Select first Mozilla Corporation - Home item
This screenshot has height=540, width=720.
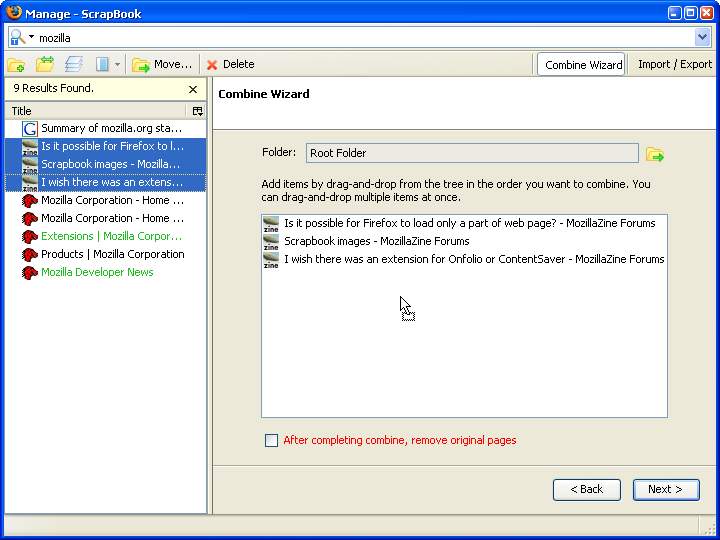[x=105, y=200]
